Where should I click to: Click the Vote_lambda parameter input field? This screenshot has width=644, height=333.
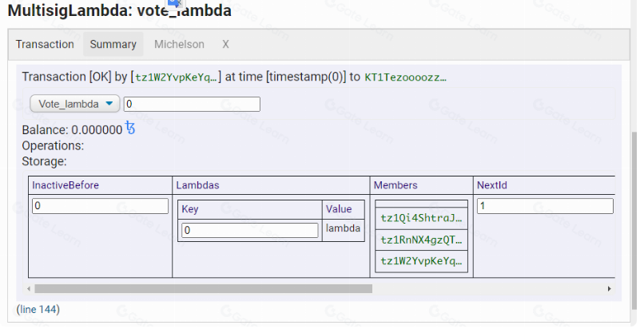(192, 104)
